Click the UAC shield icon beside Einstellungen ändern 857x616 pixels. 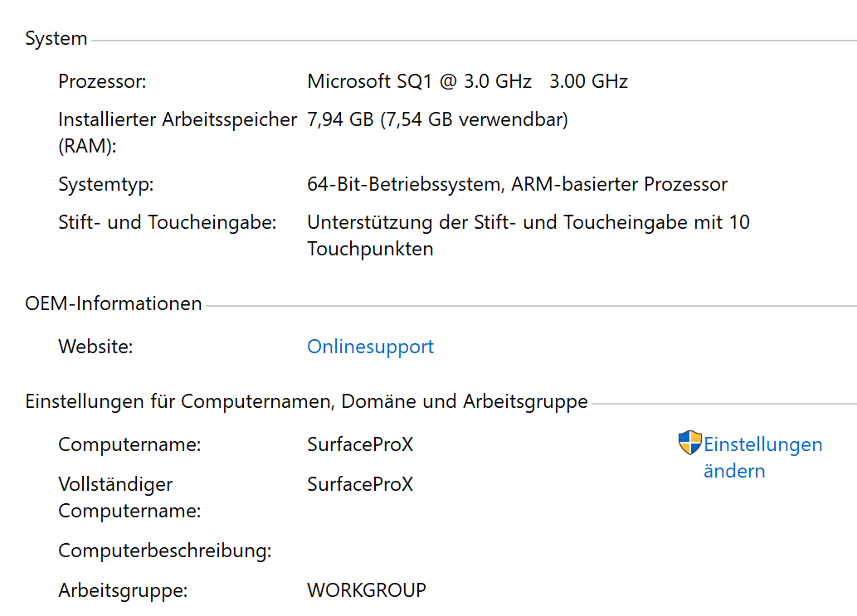[689, 444]
